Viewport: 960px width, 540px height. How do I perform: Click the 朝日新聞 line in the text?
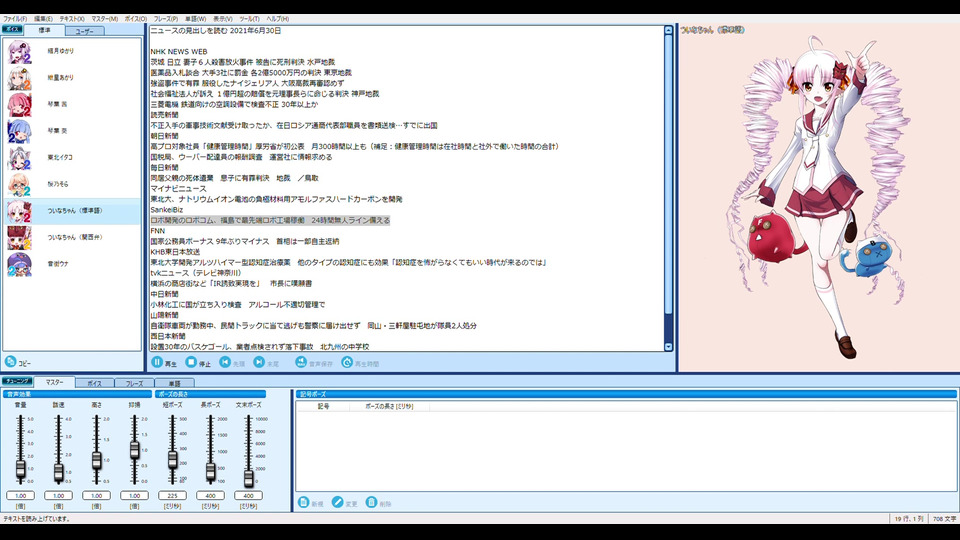pyautogui.click(x=164, y=136)
